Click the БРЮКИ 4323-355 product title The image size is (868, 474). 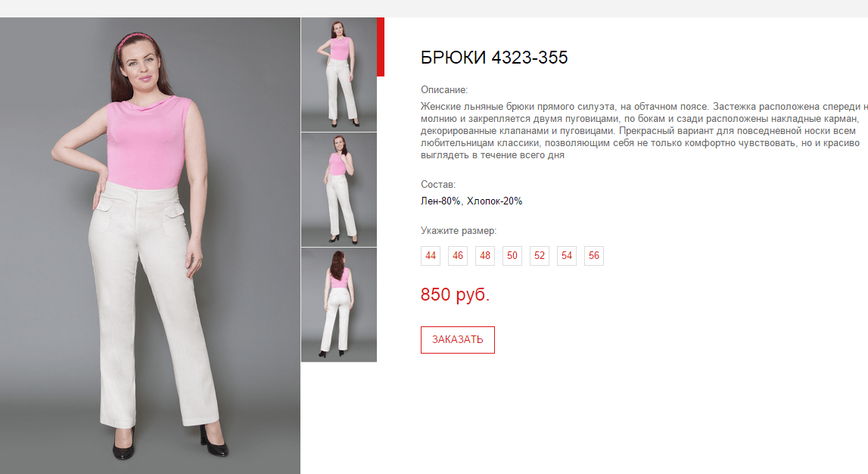(494, 58)
